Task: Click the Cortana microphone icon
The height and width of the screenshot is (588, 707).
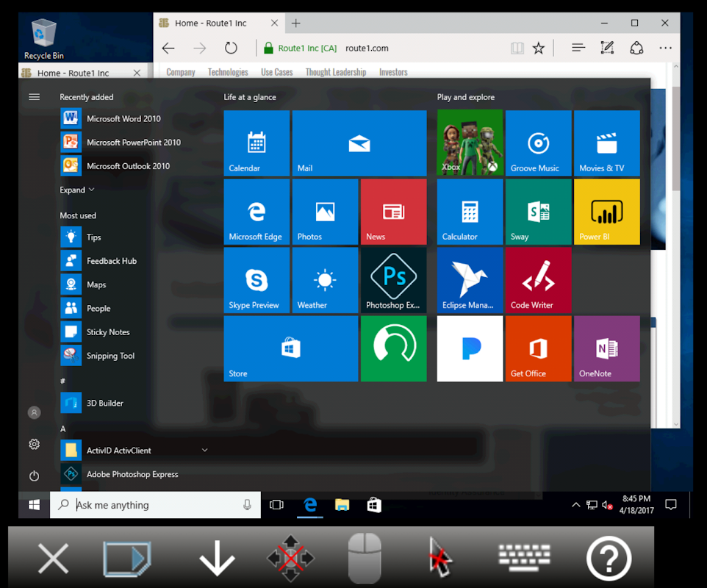Action: (x=247, y=505)
